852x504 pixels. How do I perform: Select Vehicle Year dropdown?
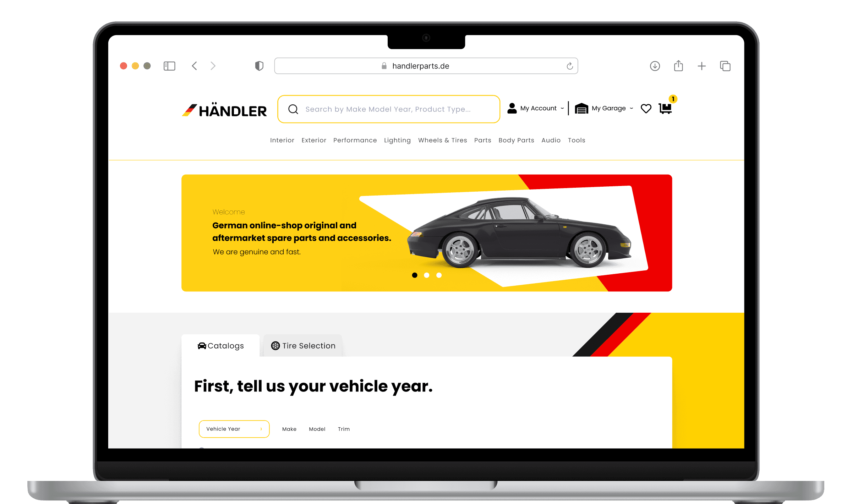coord(234,428)
